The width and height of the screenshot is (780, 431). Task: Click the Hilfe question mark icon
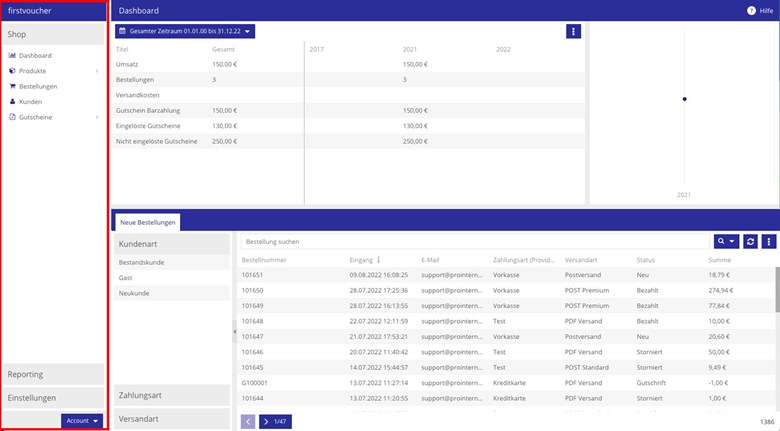click(751, 10)
